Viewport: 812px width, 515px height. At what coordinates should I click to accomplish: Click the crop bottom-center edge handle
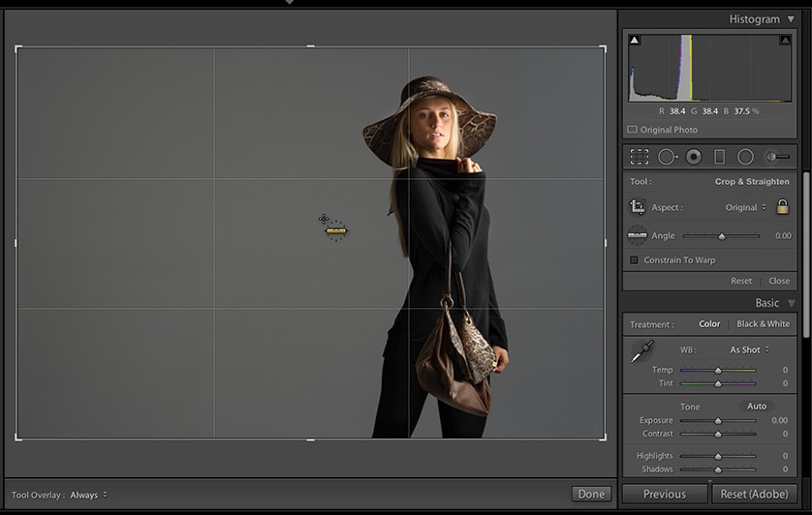[x=310, y=439]
